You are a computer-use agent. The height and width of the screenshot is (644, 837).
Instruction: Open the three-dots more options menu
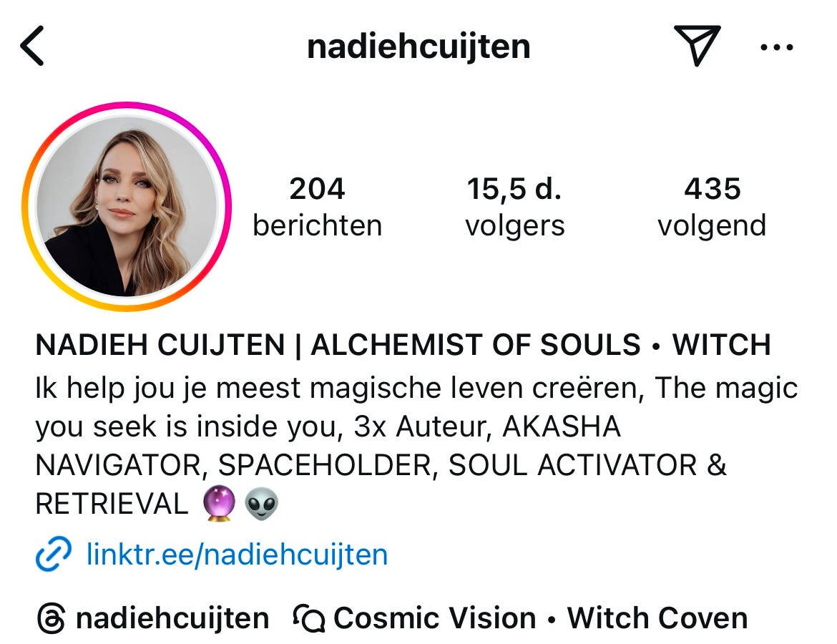[777, 47]
